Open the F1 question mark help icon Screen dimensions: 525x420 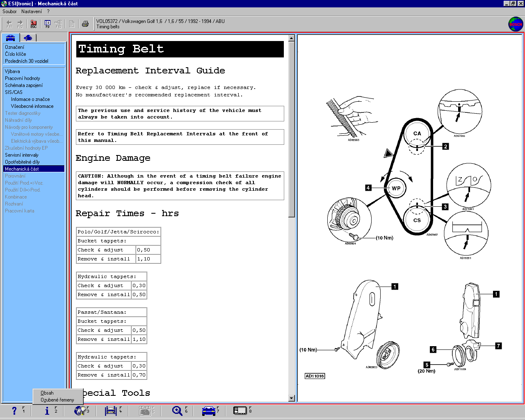point(14,411)
